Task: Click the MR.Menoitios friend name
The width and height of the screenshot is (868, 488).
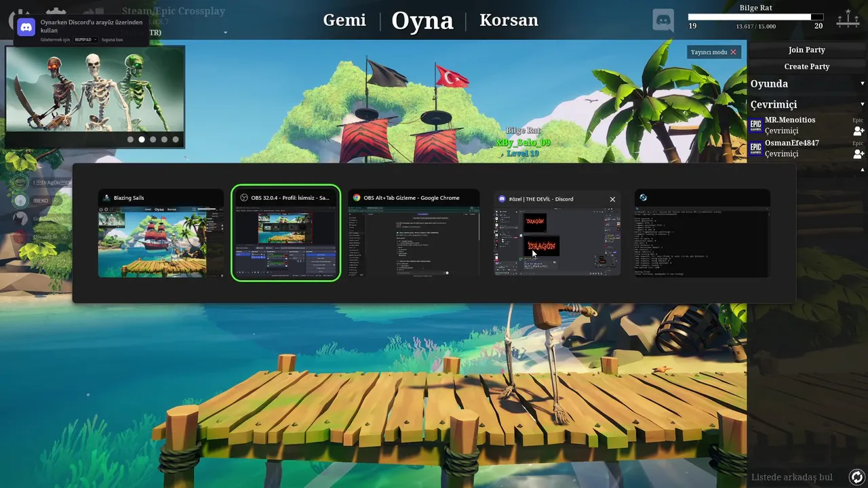Action: click(790, 120)
